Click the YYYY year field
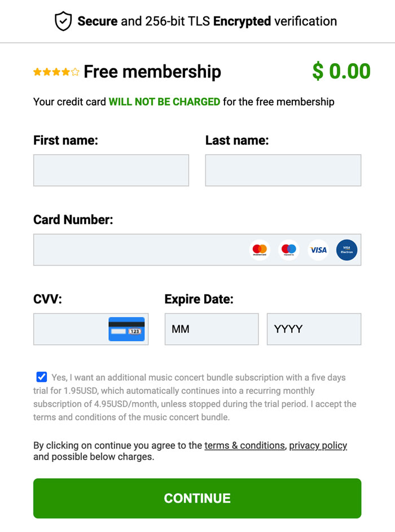The image size is (395, 532). click(x=314, y=329)
